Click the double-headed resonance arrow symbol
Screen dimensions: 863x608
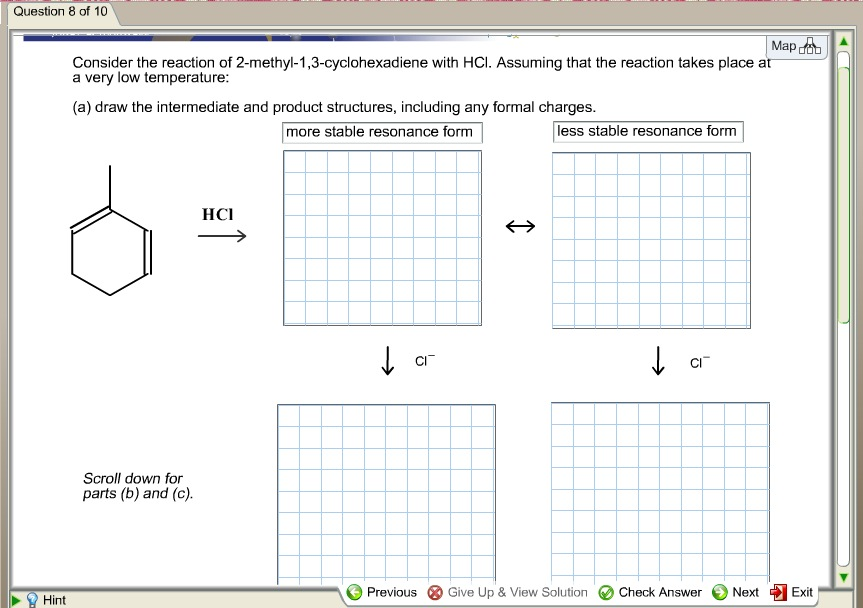click(520, 226)
